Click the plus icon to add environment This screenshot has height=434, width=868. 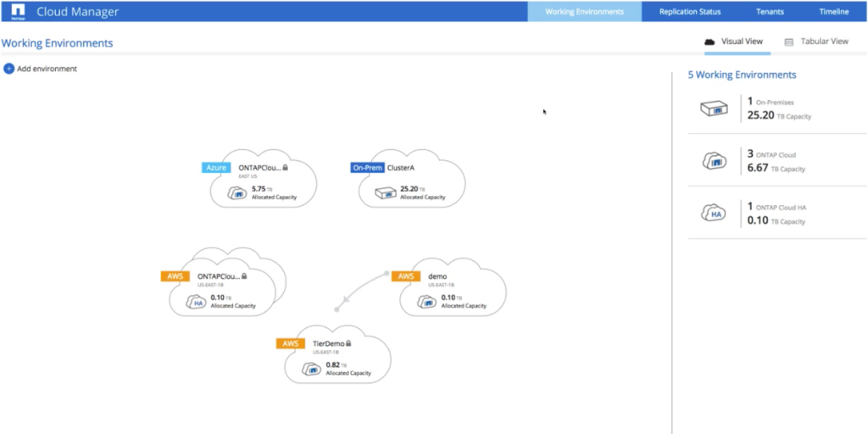click(8, 69)
